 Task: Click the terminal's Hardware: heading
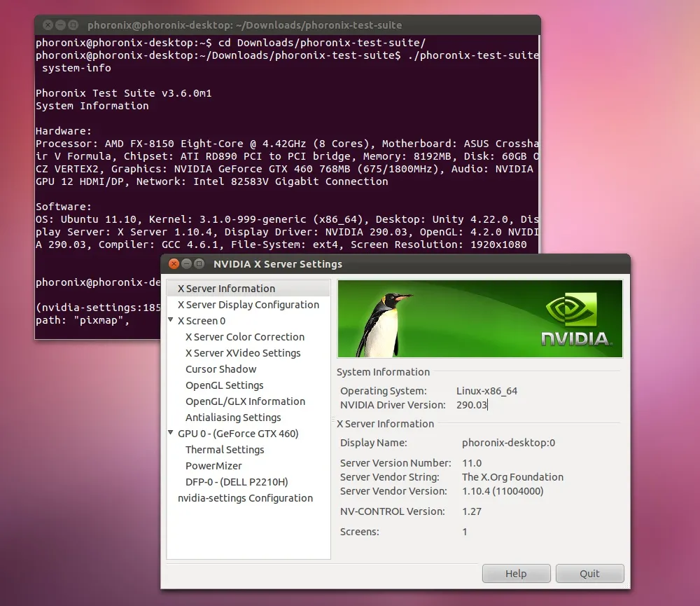(x=64, y=131)
